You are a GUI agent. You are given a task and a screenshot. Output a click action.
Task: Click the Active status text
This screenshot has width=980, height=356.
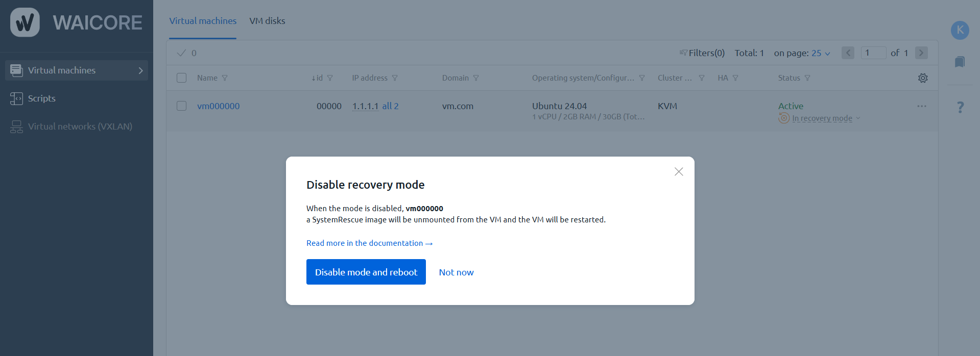791,106
